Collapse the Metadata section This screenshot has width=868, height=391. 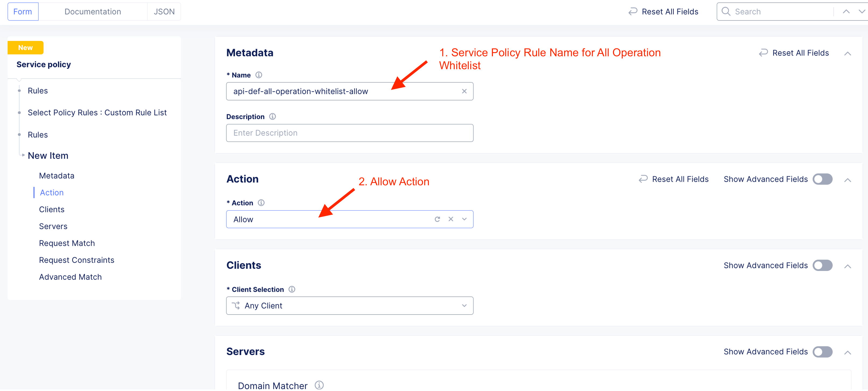tap(848, 53)
